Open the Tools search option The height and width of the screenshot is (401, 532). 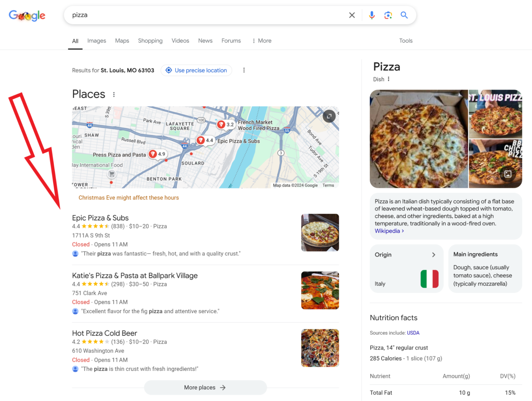tap(405, 41)
